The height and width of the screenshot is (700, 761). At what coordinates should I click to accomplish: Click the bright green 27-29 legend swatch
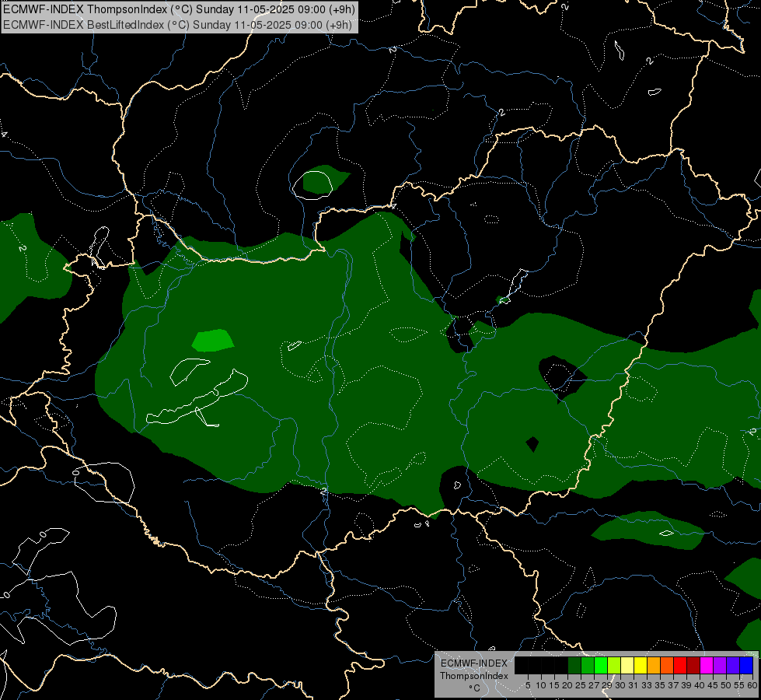tap(601, 665)
